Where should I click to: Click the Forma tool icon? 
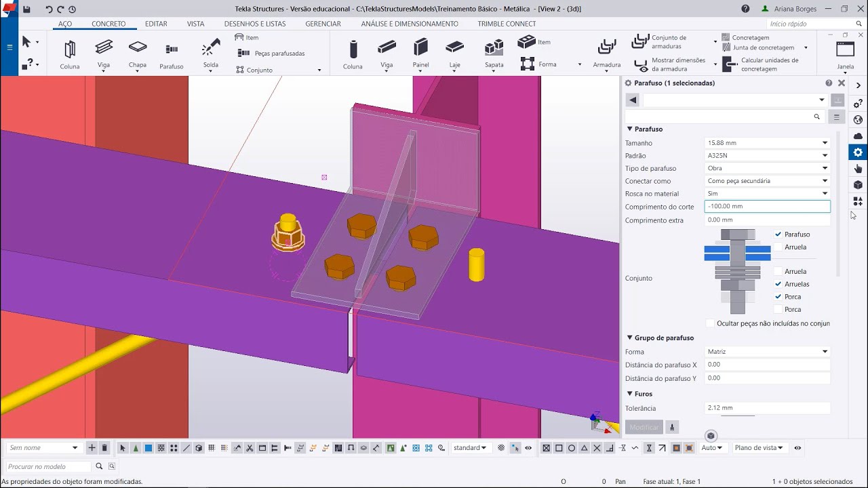click(x=527, y=64)
